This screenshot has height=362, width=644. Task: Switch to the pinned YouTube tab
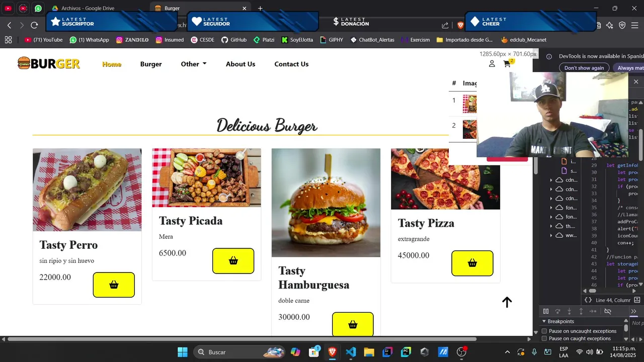click(8, 9)
